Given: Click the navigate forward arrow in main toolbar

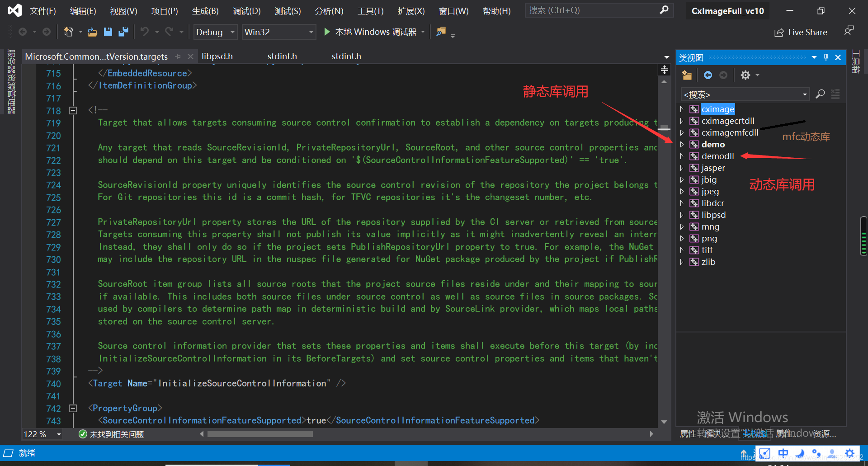Looking at the screenshot, I should tap(47, 32).
